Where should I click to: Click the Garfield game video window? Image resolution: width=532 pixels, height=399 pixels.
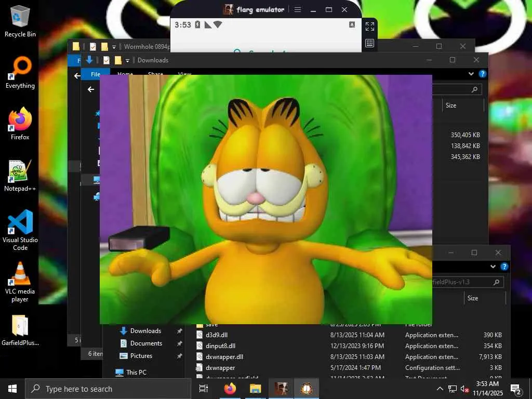(x=266, y=199)
